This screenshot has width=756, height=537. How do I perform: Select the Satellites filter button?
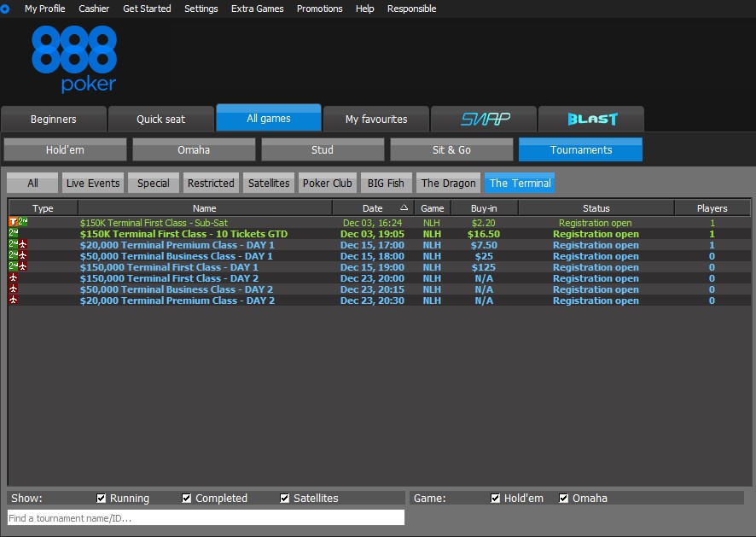tap(269, 183)
